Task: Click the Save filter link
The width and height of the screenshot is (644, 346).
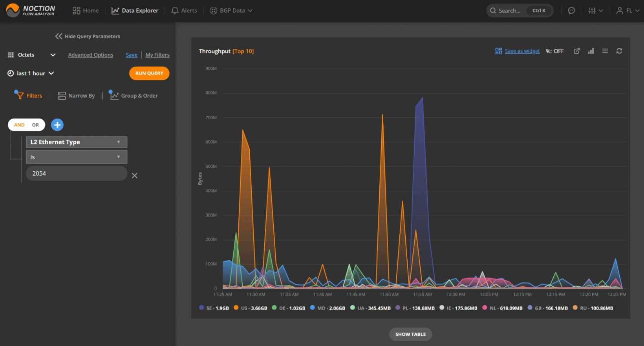Action: click(132, 55)
